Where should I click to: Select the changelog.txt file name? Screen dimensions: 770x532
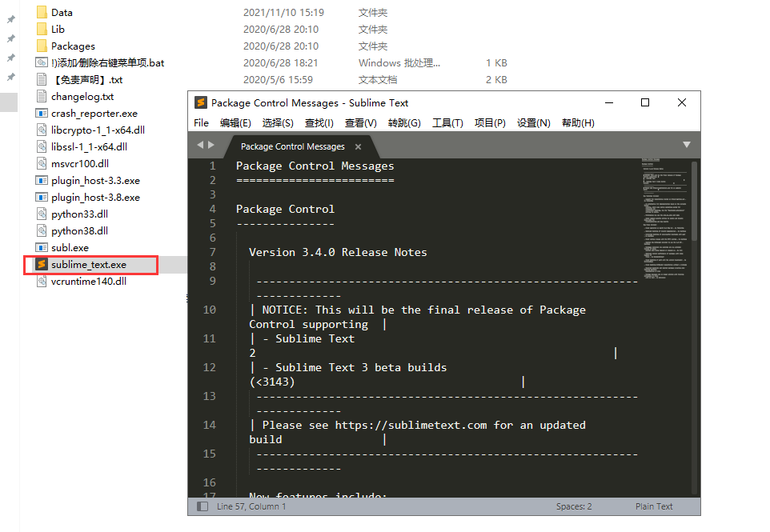82,97
